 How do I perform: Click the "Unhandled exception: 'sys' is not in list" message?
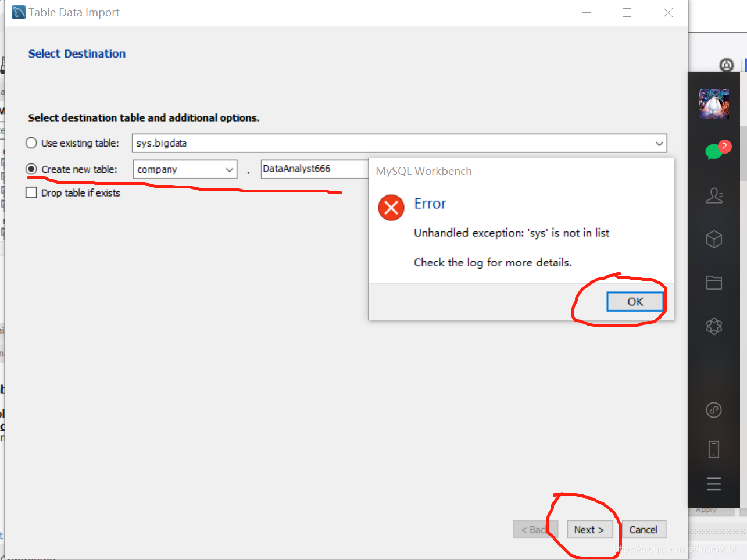point(512,233)
